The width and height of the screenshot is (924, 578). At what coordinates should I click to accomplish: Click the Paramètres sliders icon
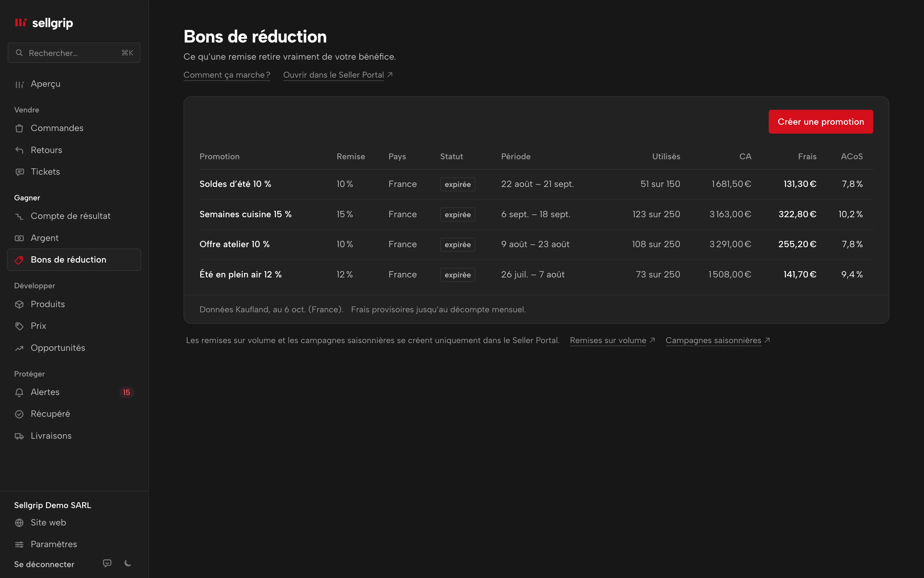pyautogui.click(x=19, y=544)
